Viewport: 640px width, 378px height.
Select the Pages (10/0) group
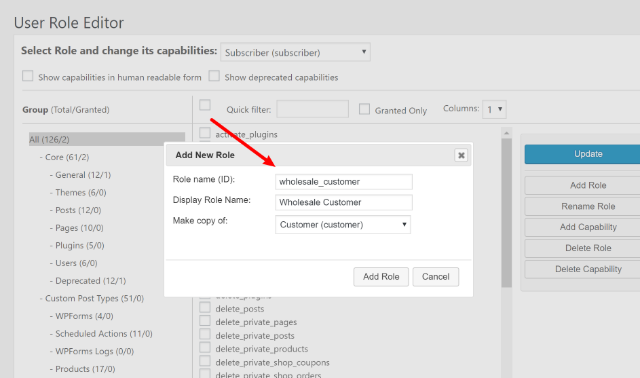tap(79, 228)
